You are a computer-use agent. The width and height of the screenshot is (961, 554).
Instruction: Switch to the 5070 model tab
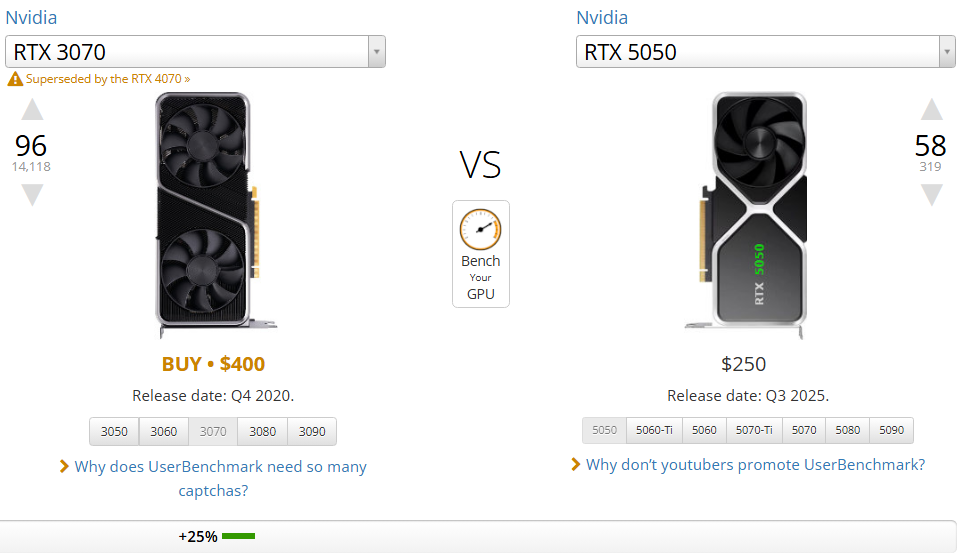804,430
